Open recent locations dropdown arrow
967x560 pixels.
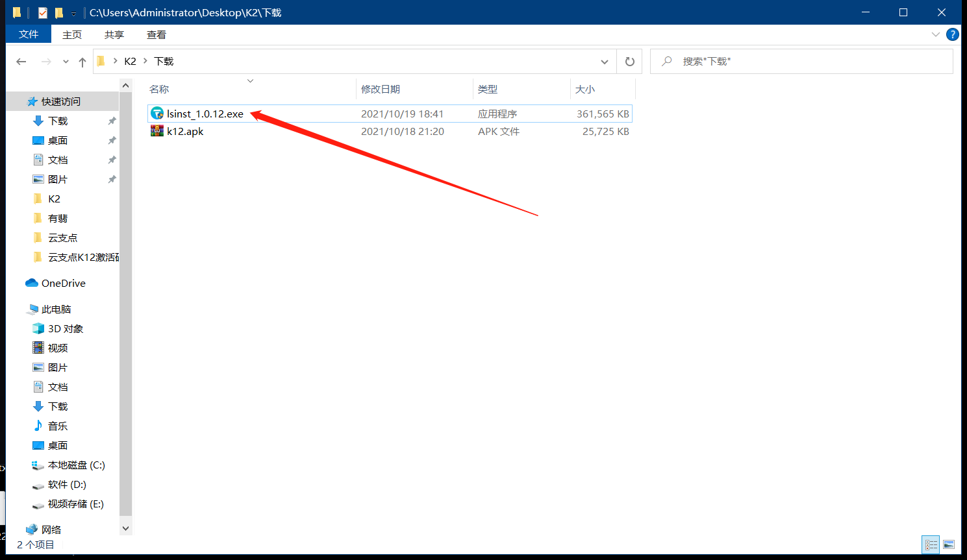[x=66, y=62]
